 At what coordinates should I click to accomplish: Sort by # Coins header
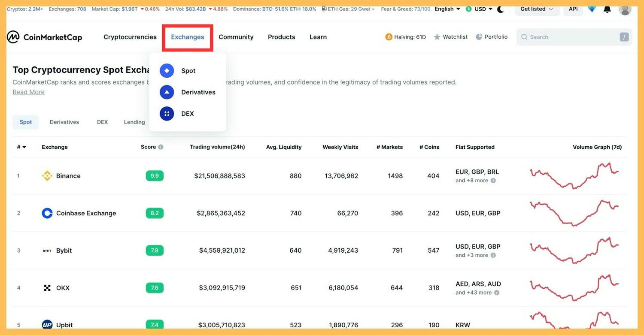(429, 147)
